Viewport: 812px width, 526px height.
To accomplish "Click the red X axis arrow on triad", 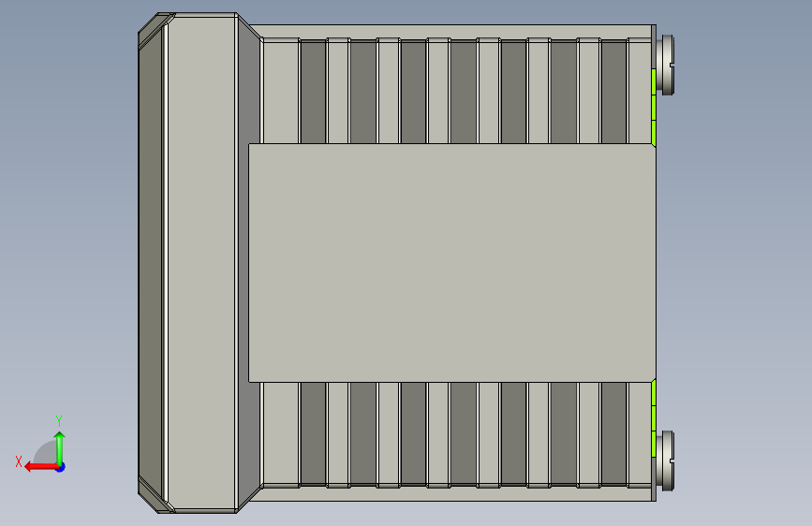I will click(x=40, y=467).
